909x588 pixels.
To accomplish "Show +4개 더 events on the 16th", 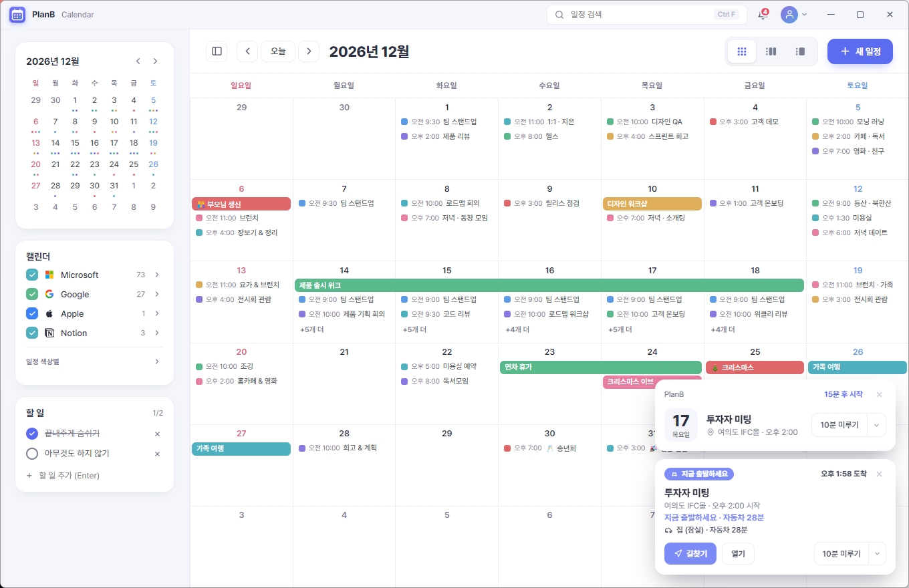I will point(517,329).
